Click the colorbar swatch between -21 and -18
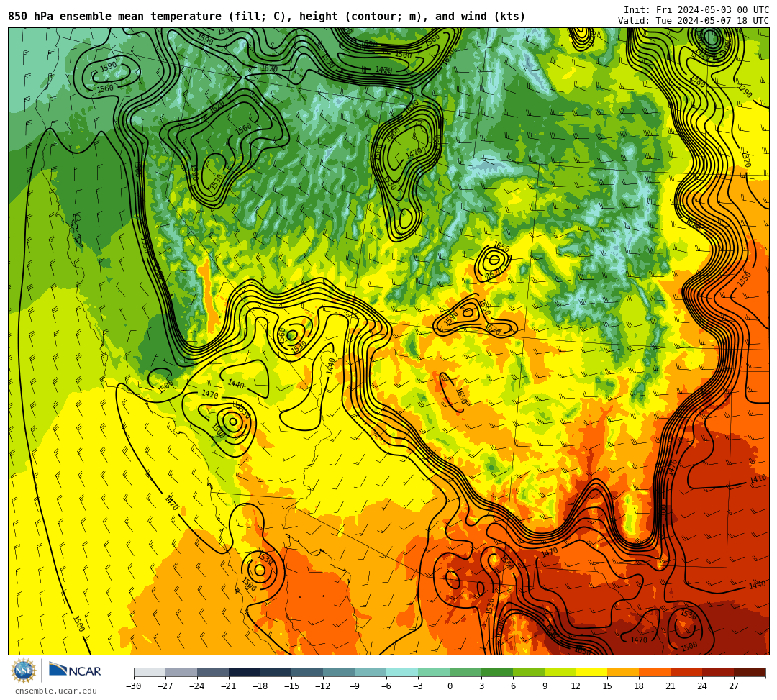777x700 pixels. pos(245,672)
